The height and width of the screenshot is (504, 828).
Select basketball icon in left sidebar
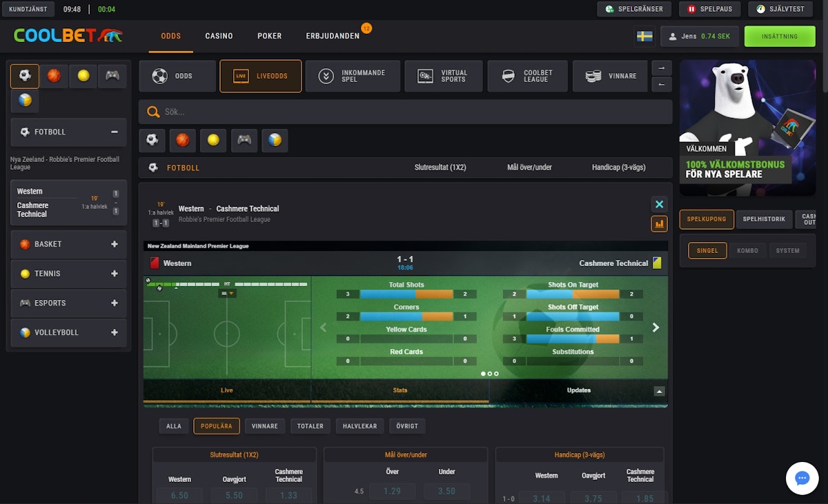54,76
